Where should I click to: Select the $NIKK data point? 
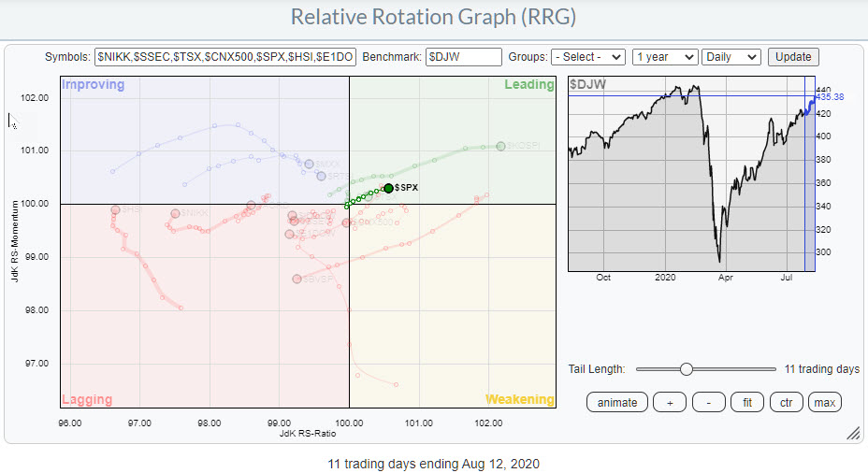point(175,213)
